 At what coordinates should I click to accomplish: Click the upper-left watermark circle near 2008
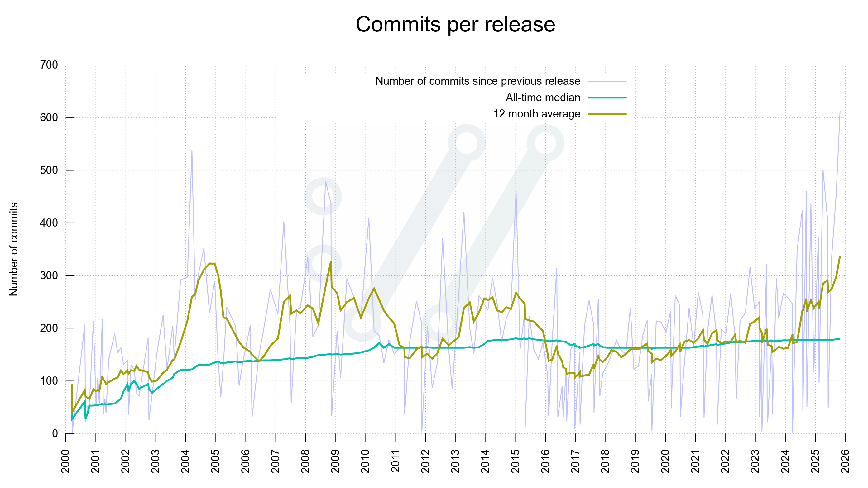tap(323, 197)
